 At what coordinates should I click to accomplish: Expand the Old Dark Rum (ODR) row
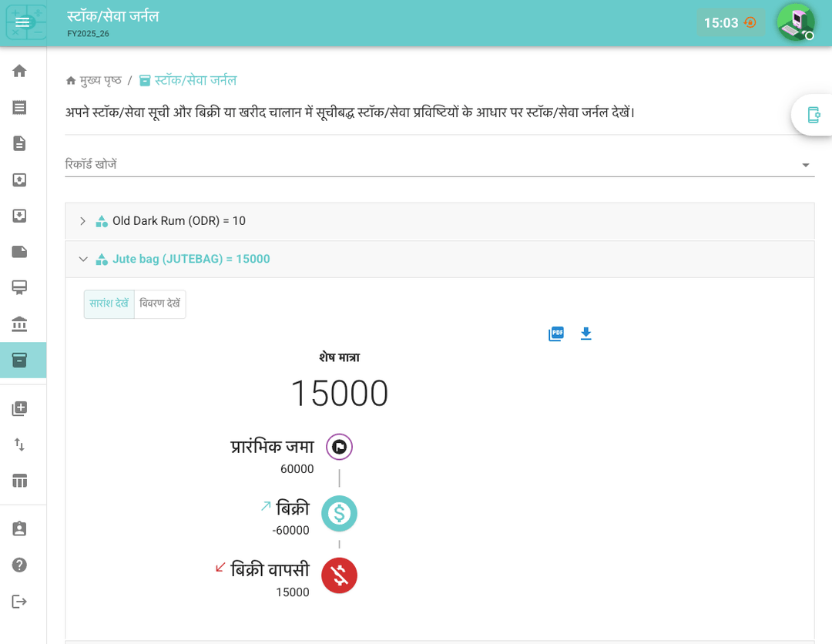tap(82, 221)
